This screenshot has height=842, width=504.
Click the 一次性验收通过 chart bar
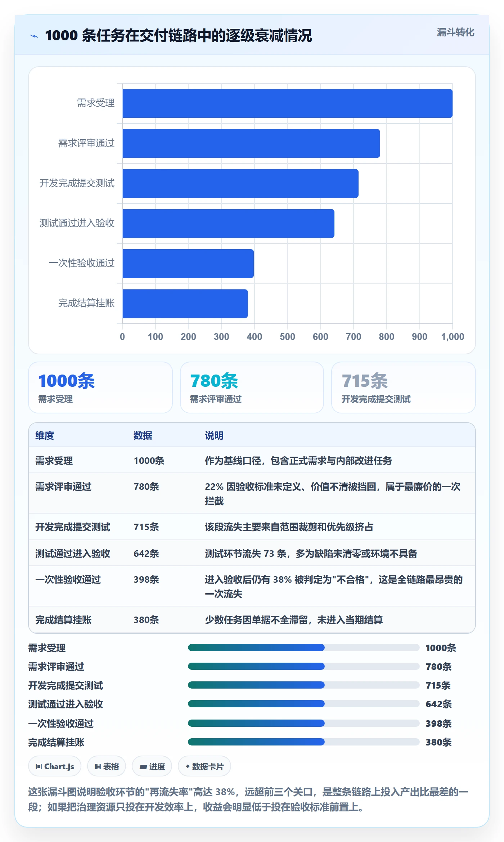[x=188, y=263]
